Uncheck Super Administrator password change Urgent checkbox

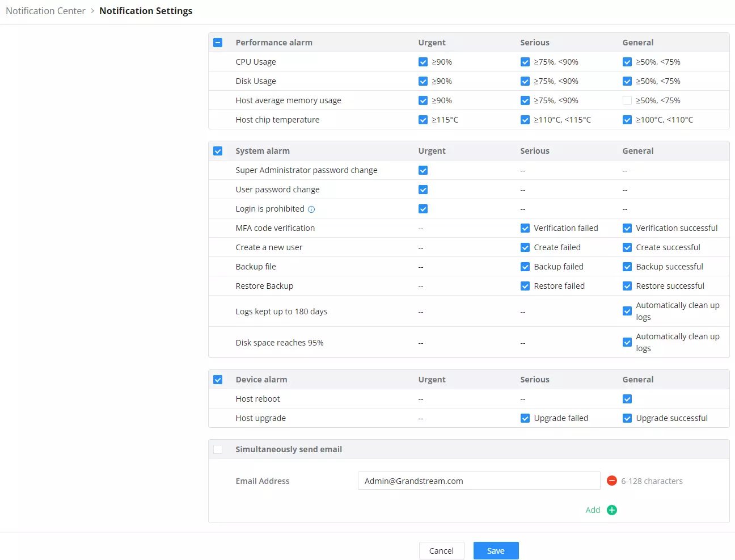(423, 170)
